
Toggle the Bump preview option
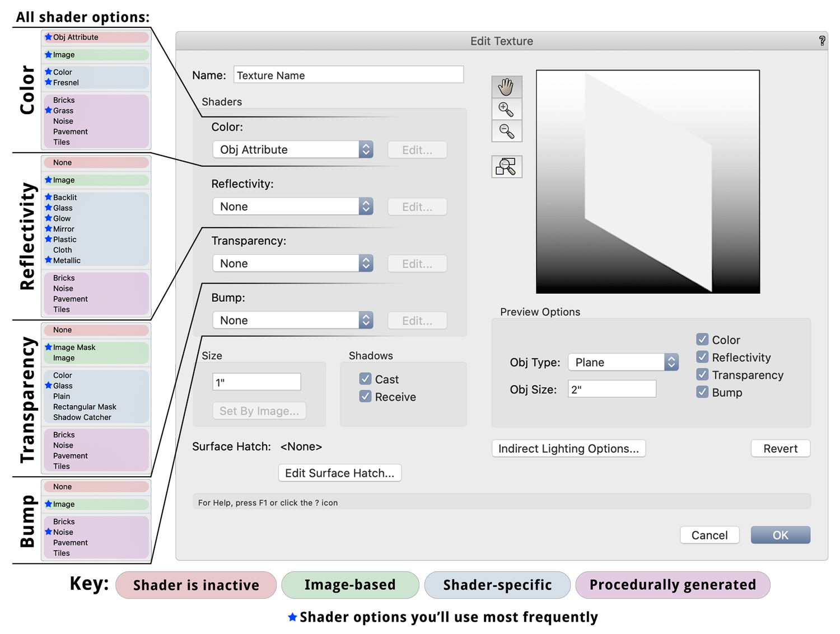[x=703, y=392]
